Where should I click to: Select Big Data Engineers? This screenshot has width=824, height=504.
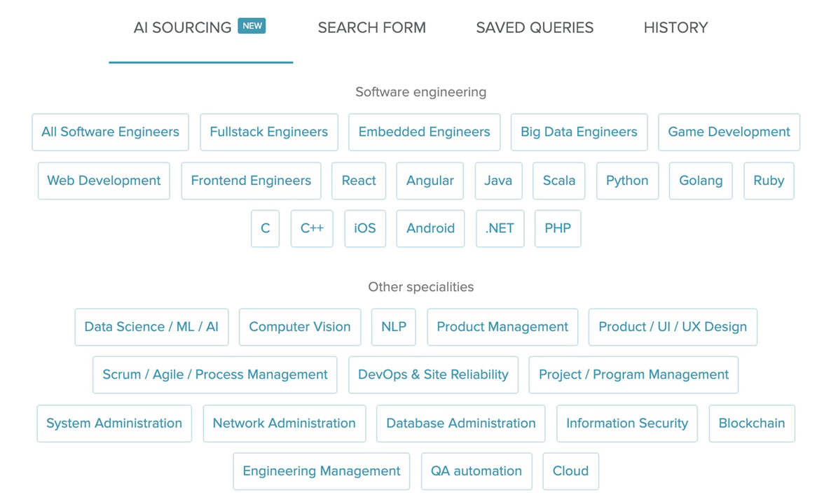(579, 132)
